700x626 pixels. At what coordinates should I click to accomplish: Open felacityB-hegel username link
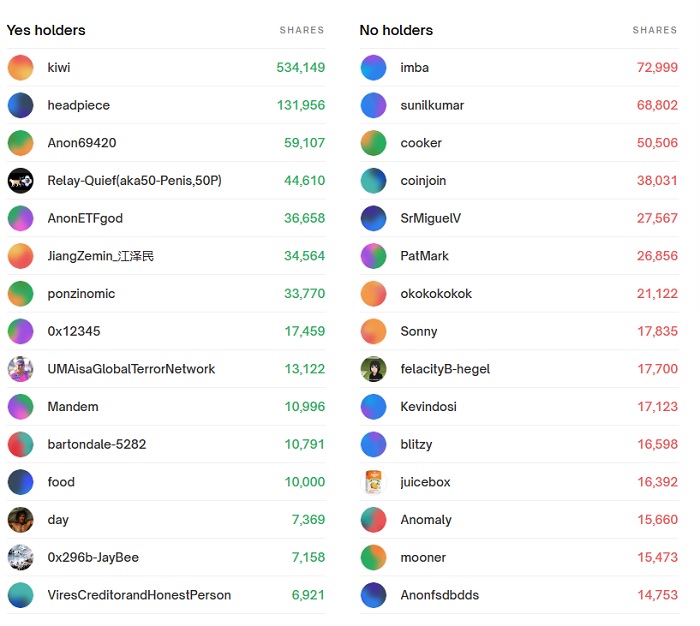pyautogui.click(x=445, y=369)
